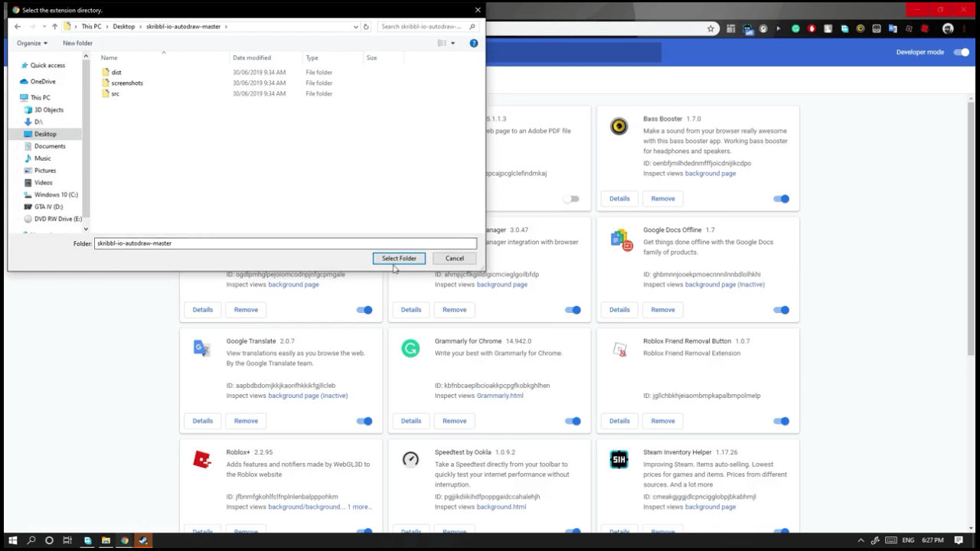Image resolution: width=980 pixels, height=551 pixels.
Task: Go up one folder level in dialog
Action: 54,26
